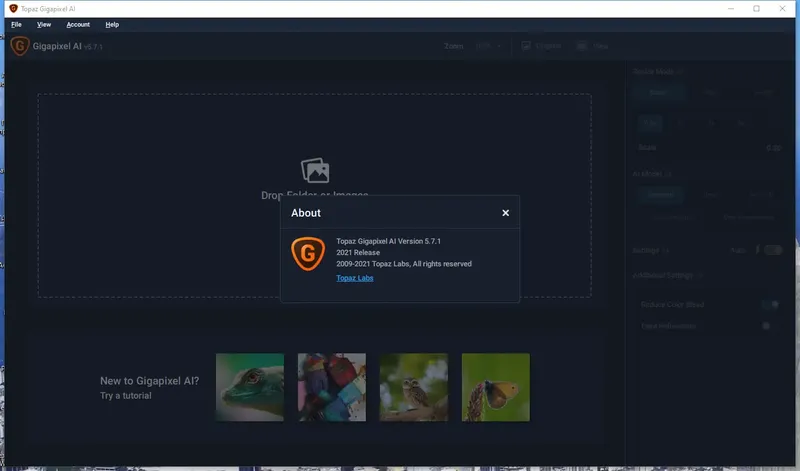This screenshot has width=800, height=471.
Task: Click the images icon in the drop zone
Action: click(315, 170)
